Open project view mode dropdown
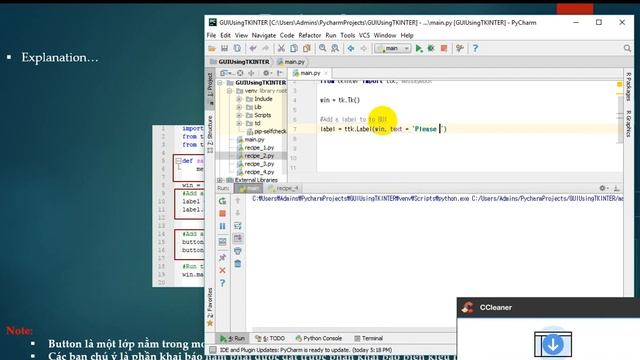640x360 pixels. coord(227,73)
